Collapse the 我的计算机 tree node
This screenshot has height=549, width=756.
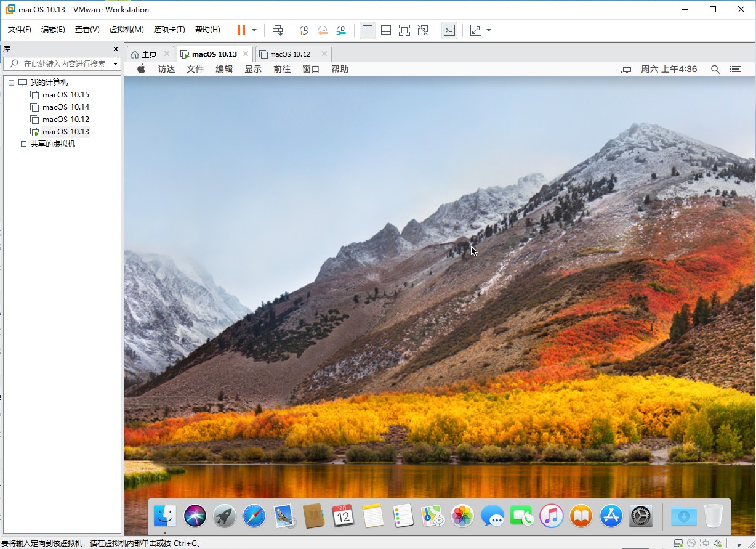[x=10, y=82]
